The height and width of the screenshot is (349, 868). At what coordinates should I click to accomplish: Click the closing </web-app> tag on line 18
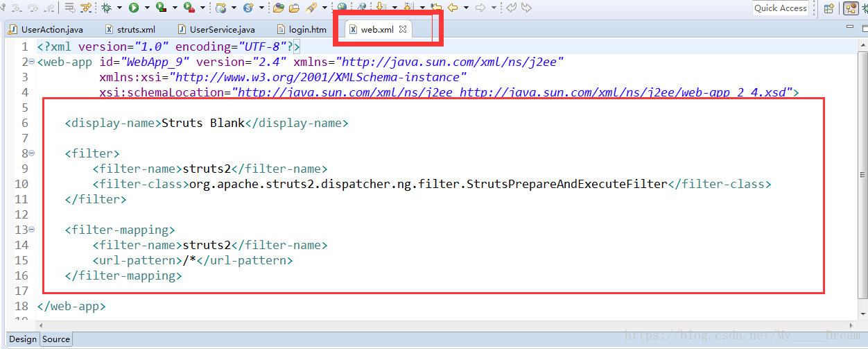[71, 306]
